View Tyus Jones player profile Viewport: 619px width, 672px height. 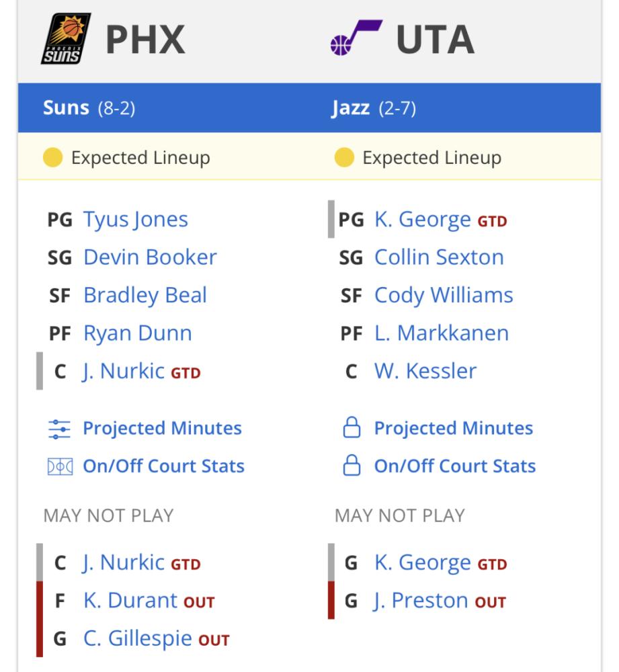[136, 220]
